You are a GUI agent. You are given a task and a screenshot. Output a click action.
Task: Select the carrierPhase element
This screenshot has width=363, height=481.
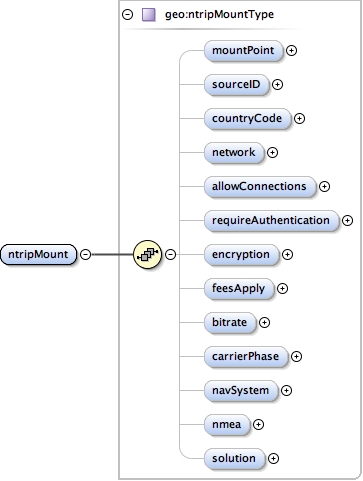click(x=246, y=356)
